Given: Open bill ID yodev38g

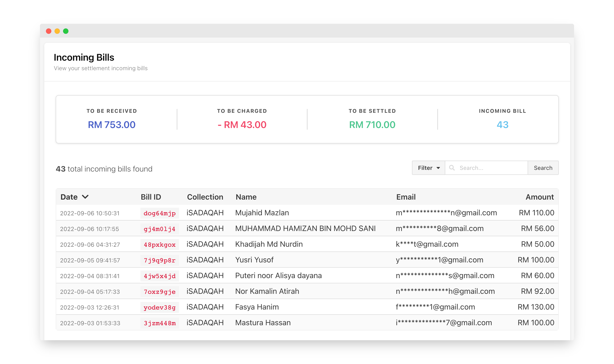Looking at the screenshot, I should pos(159,307).
